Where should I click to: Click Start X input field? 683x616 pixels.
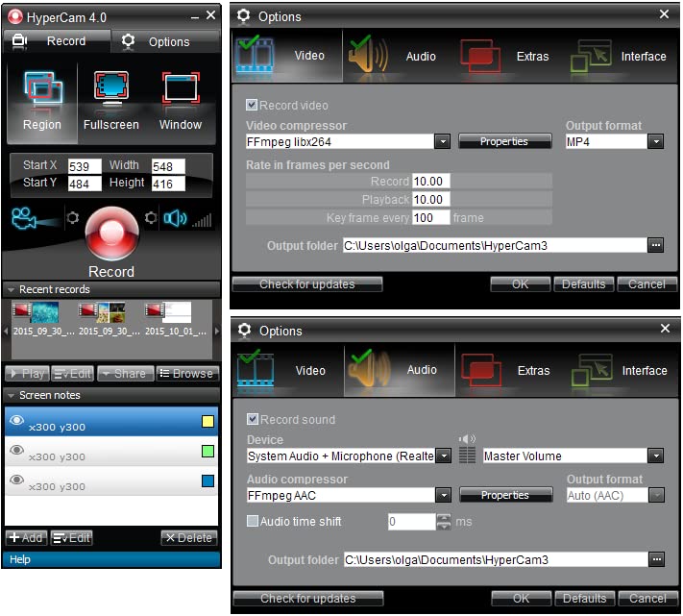click(x=85, y=166)
